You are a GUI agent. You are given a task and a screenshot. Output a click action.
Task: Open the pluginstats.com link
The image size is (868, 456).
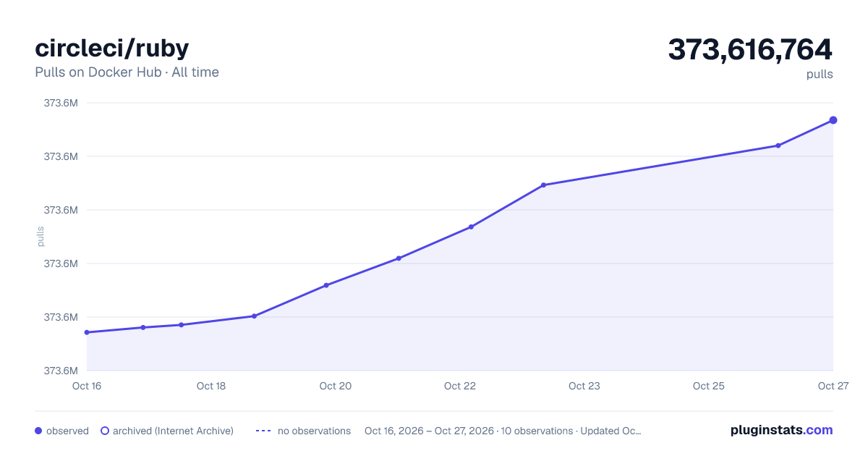[x=781, y=430]
